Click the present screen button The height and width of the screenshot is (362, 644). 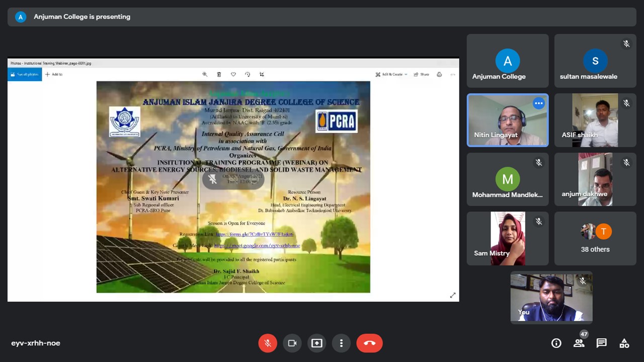tap(316, 343)
